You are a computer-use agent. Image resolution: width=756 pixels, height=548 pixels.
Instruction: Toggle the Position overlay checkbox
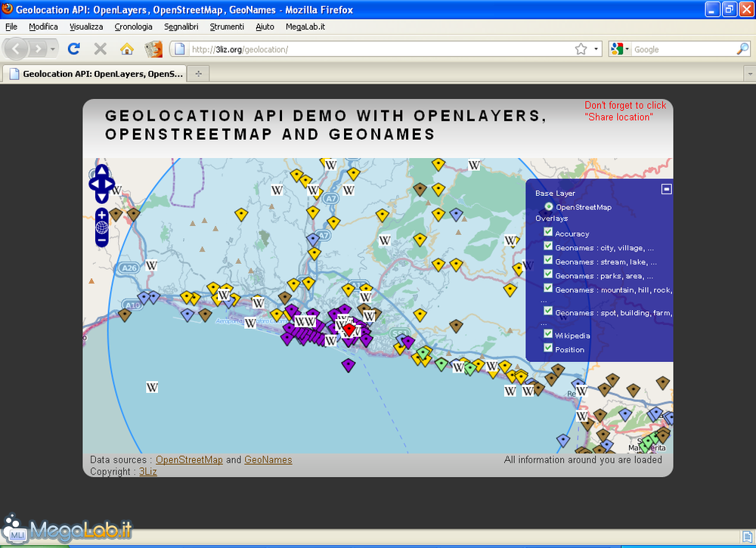548,348
